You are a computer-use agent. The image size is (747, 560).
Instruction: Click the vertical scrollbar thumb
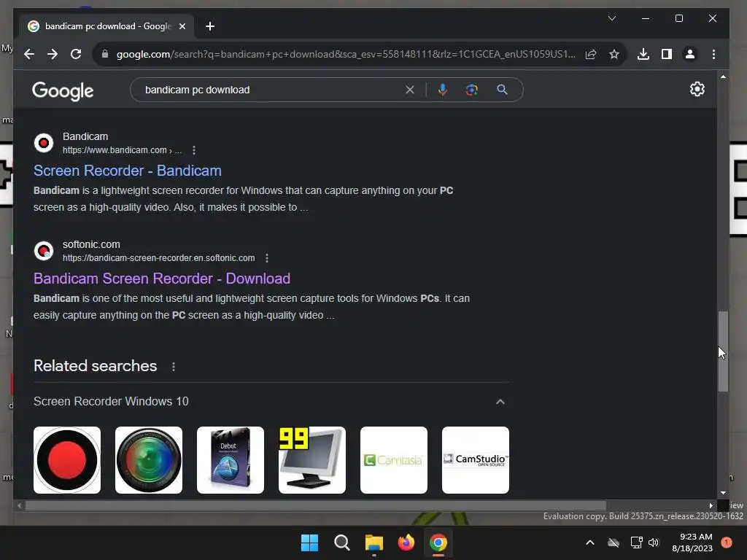pos(723,351)
